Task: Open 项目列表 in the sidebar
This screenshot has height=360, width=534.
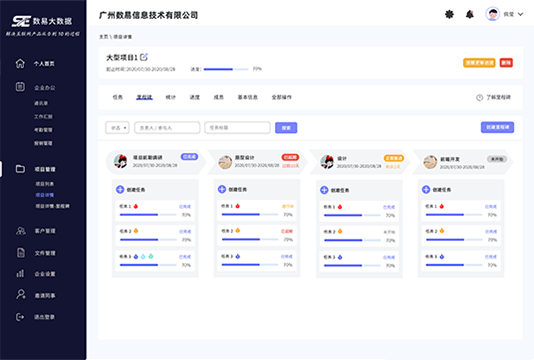Action: point(45,184)
